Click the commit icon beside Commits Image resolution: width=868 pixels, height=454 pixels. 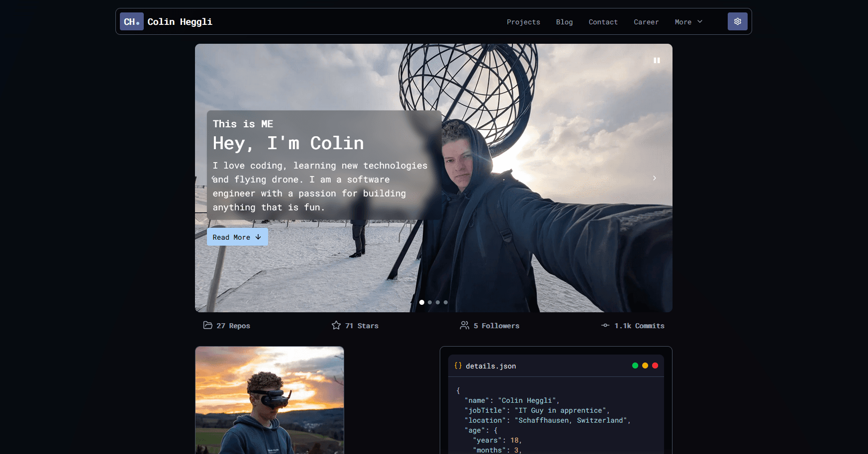[605, 325]
